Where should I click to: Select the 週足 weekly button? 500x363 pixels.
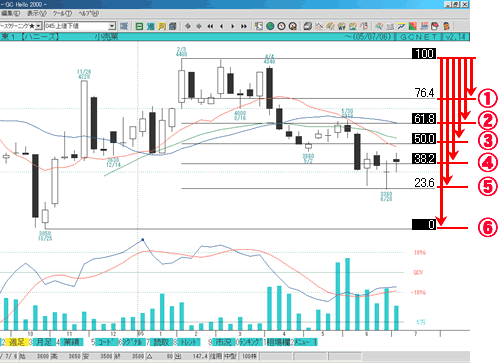tap(16, 342)
